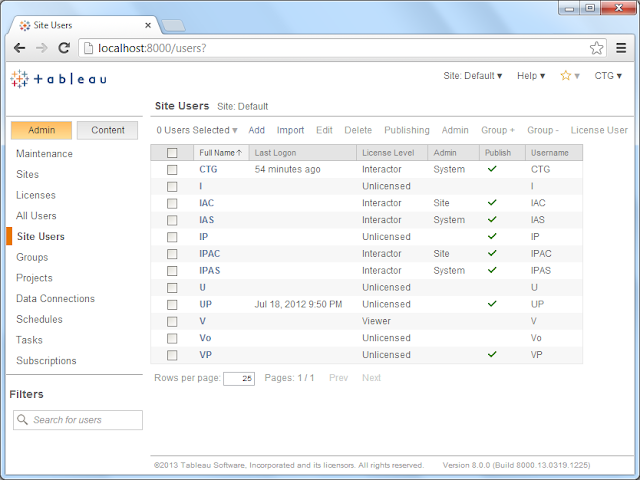This screenshot has width=640, height=480.
Task: Reload the page with the refresh icon
Action: pos(64,48)
